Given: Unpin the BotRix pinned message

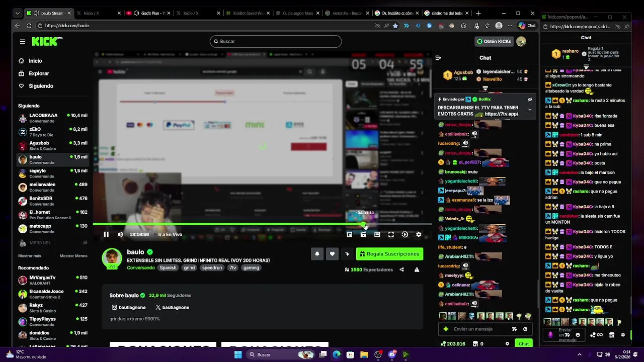Looking at the screenshot, I should coord(530,100).
